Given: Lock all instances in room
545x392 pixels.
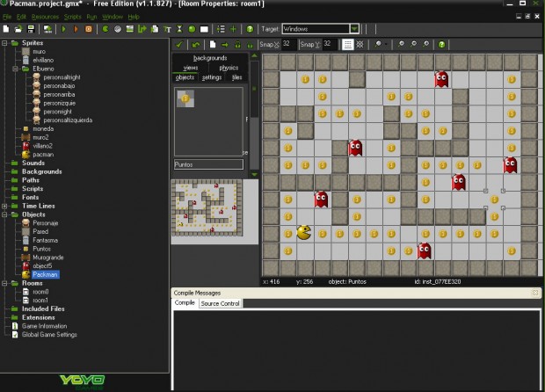Looking at the screenshot, I should pos(237,45).
